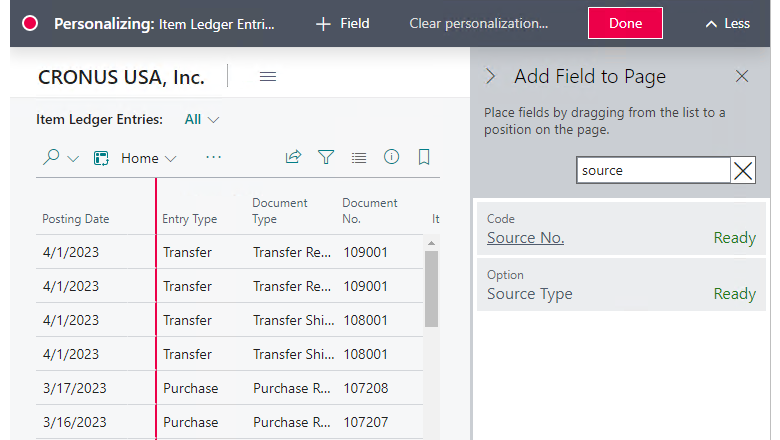Expand the search options chevron
The image size is (780, 440).
pos(73,159)
